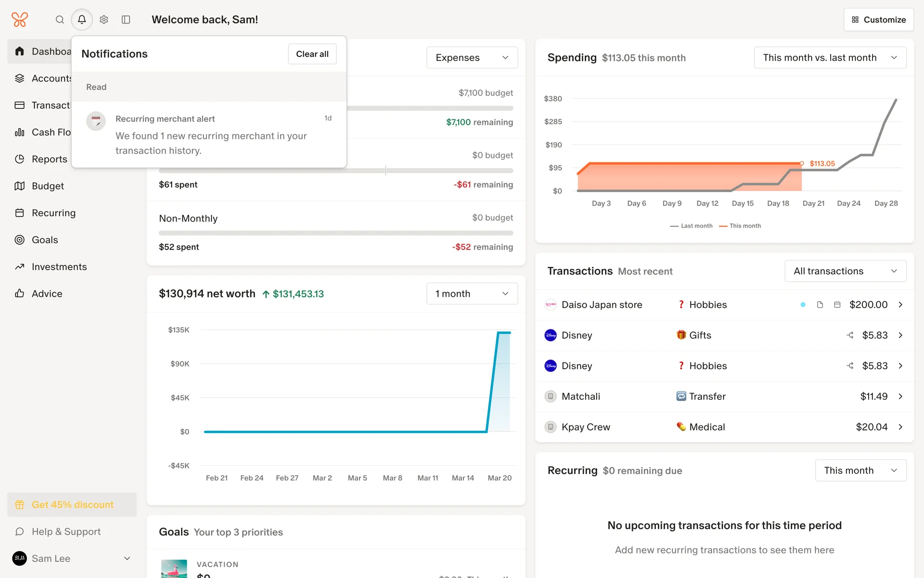Close notifications via the bell icon
Image resolution: width=924 pixels, height=578 pixels.
(x=82, y=20)
